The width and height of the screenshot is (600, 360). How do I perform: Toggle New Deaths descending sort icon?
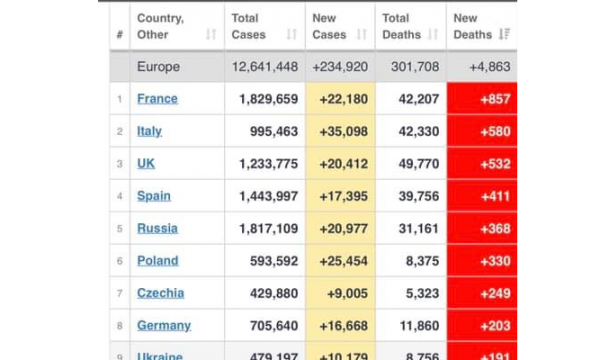[504, 34]
